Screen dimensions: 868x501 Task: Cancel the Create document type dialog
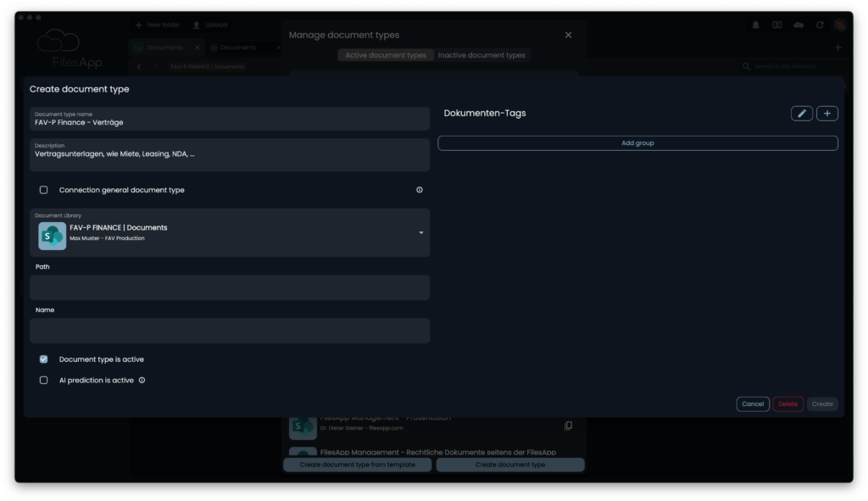[x=753, y=404]
